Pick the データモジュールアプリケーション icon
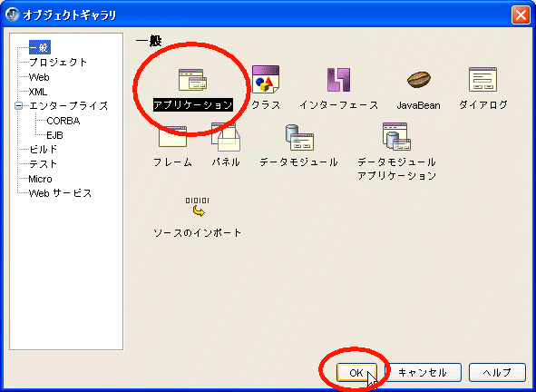The height and width of the screenshot is (392, 536). (396, 136)
